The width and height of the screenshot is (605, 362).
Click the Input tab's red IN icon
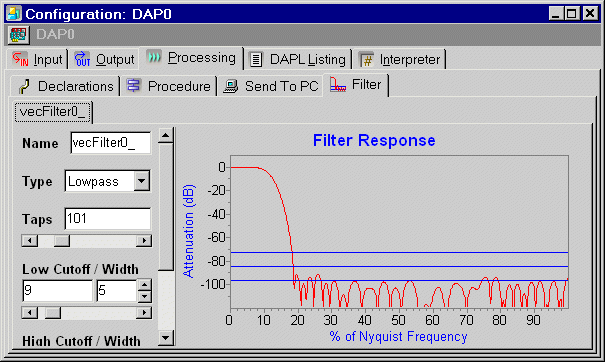[x=20, y=59]
